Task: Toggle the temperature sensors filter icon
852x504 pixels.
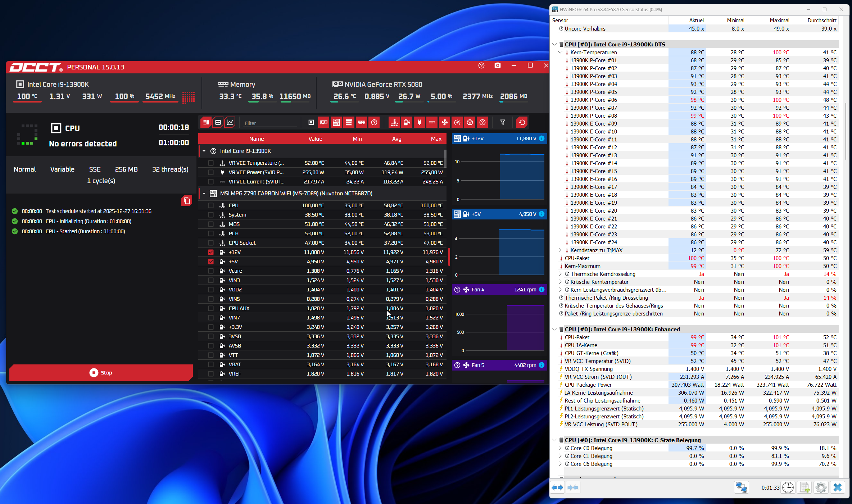Action: tap(394, 123)
